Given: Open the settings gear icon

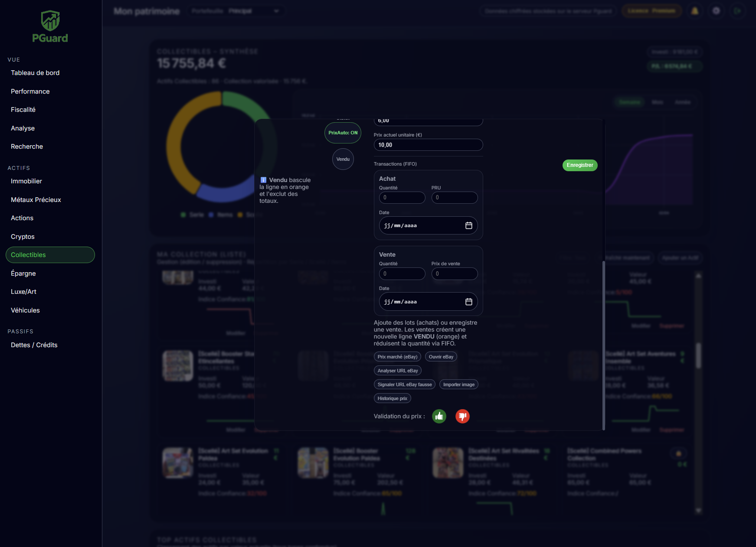Looking at the screenshot, I should click(716, 11).
